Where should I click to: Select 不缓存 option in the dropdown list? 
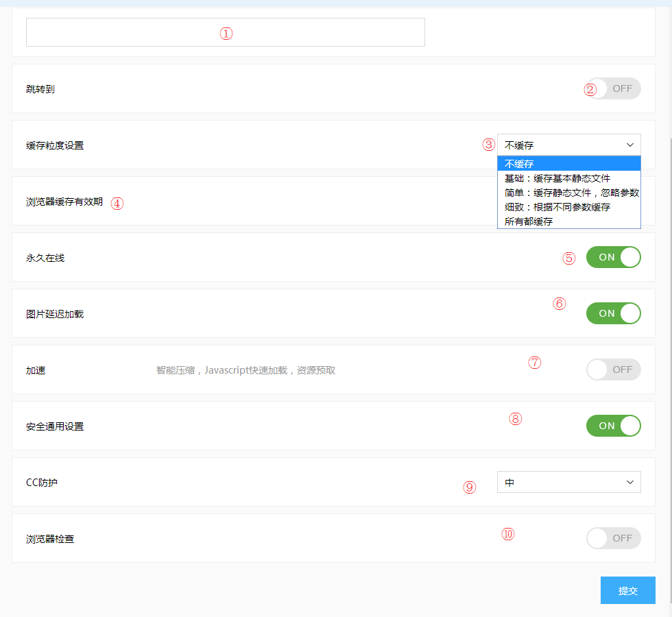tap(568, 164)
